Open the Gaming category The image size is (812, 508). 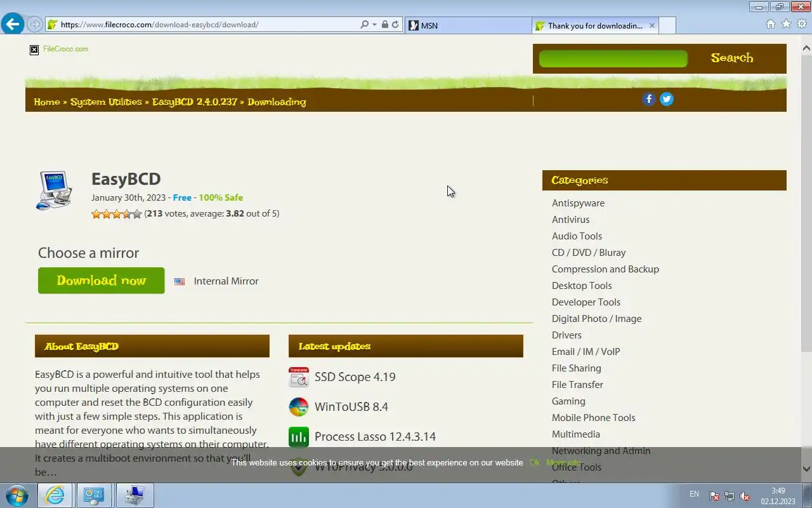[x=568, y=401]
